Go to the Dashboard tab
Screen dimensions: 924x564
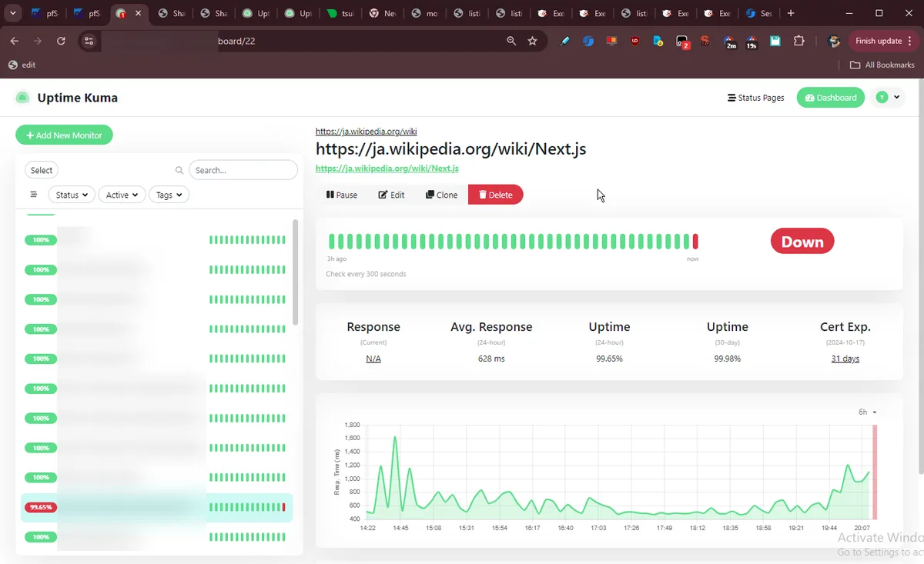830,98
